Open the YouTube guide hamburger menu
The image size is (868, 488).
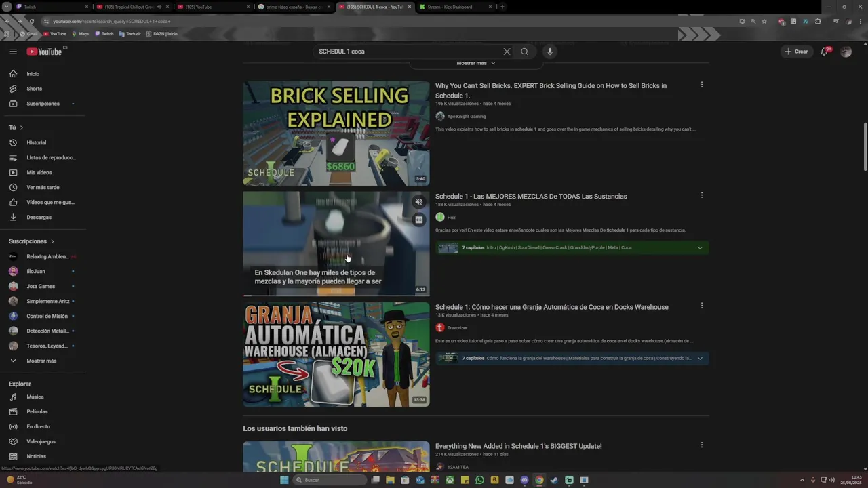click(13, 52)
